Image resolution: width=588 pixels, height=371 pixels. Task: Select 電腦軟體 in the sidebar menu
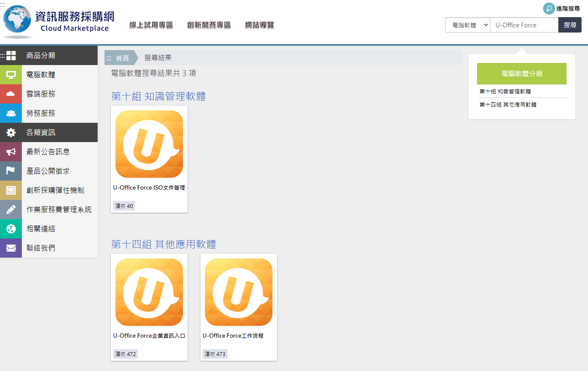click(41, 75)
